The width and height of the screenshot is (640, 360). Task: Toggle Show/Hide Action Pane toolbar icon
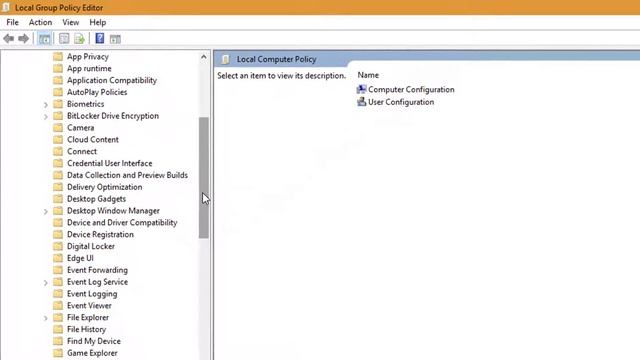[115, 39]
